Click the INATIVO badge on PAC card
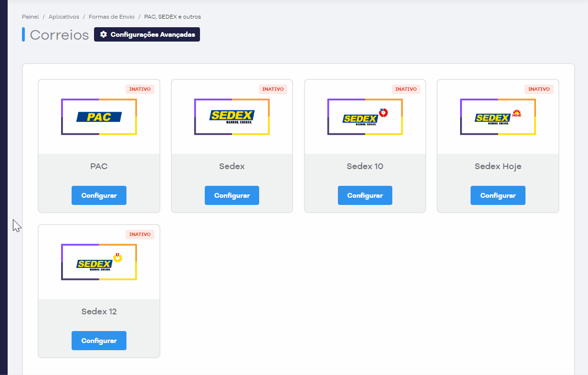588x375 pixels. (x=140, y=89)
